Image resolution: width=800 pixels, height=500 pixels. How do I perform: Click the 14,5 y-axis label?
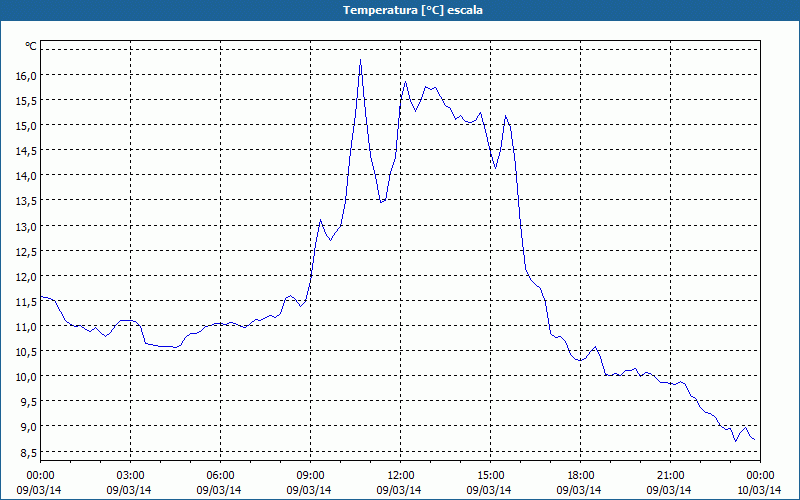click(27, 151)
